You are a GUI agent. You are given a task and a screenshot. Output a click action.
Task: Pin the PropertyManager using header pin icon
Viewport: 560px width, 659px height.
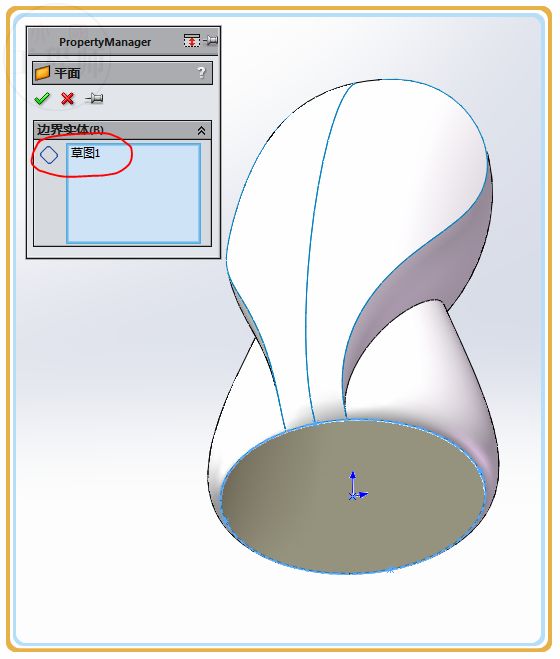click(210, 40)
